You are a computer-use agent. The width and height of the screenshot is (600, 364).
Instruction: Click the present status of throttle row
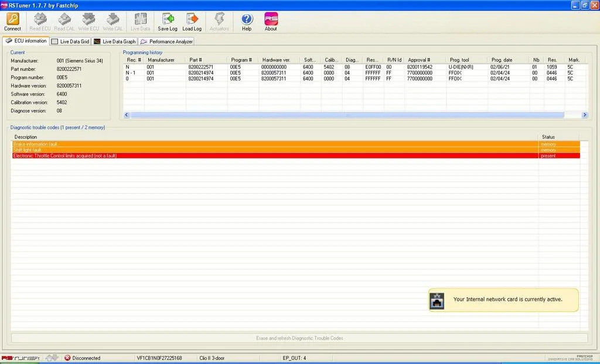(548, 156)
